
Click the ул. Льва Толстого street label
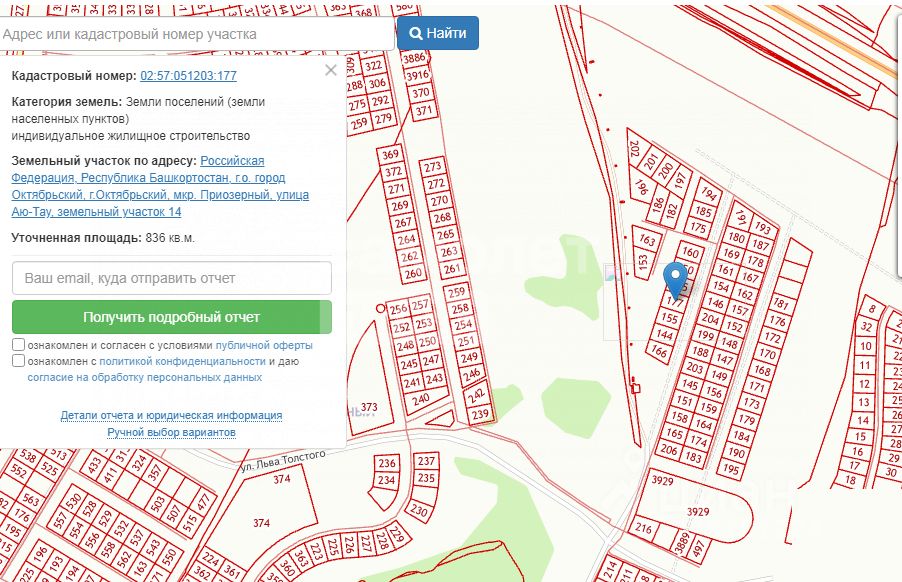[x=283, y=460]
